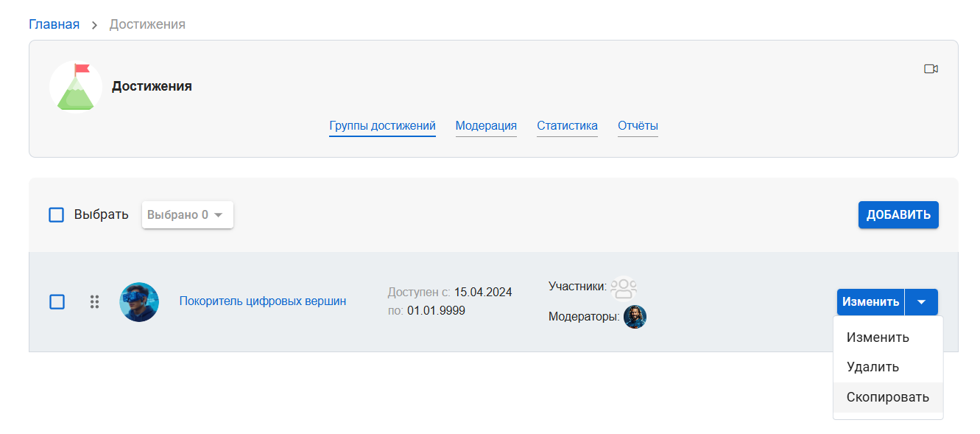The height and width of the screenshot is (434, 980).
Task: Click the blue Изменить button
Action: [x=871, y=302]
